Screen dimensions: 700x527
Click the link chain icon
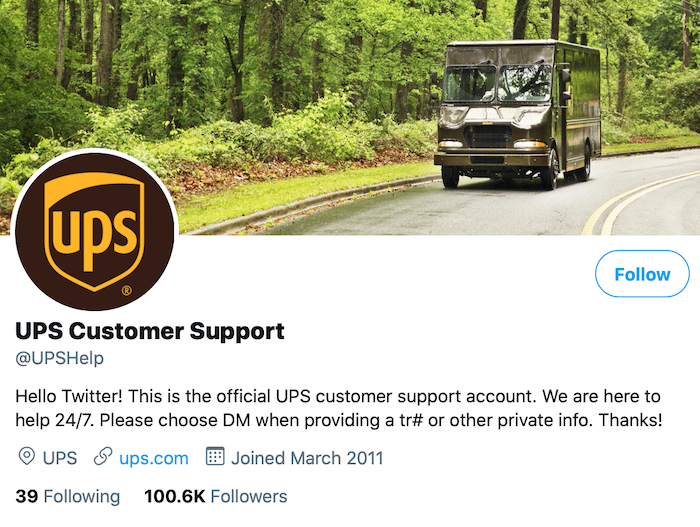[x=103, y=457]
